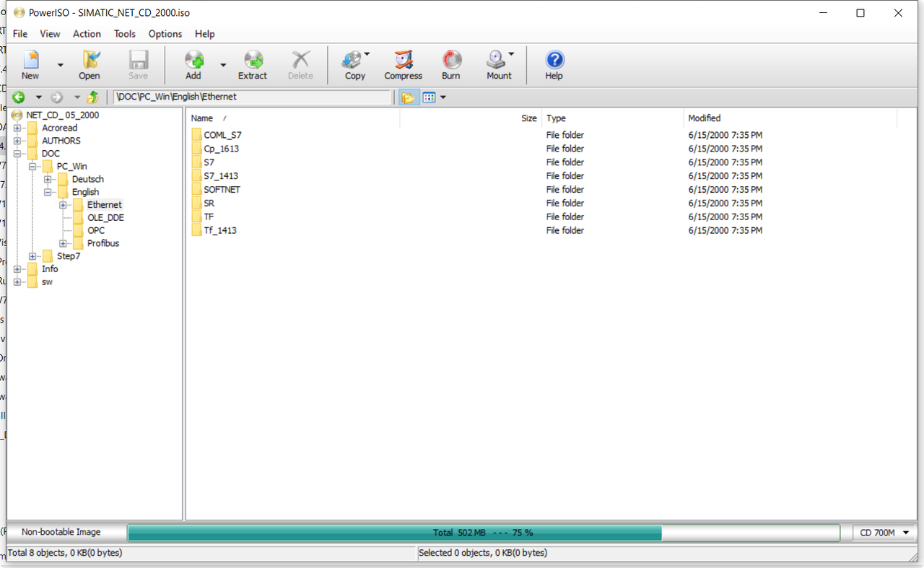Select the OLE_DDE folder in tree

(105, 217)
